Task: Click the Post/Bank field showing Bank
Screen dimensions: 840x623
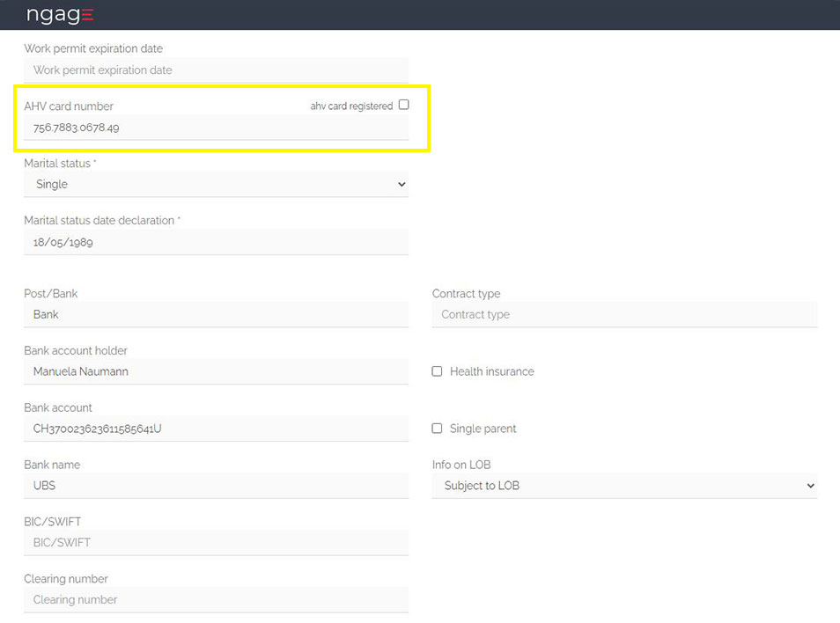Action: (216, 314)
